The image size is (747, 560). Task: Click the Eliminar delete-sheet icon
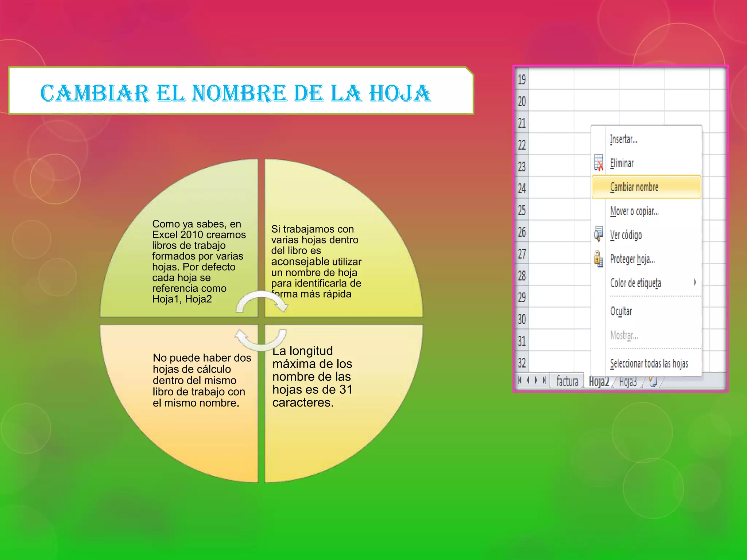coord(599,163)
